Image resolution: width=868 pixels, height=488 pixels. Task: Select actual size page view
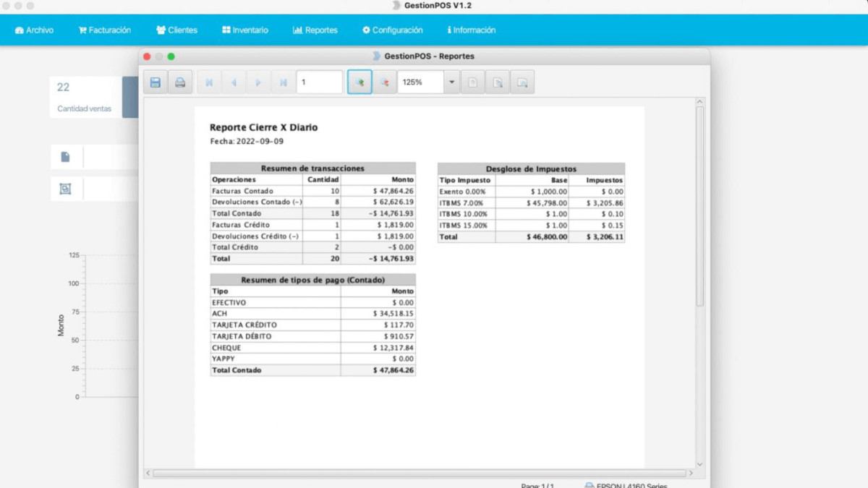click(473, 82)
